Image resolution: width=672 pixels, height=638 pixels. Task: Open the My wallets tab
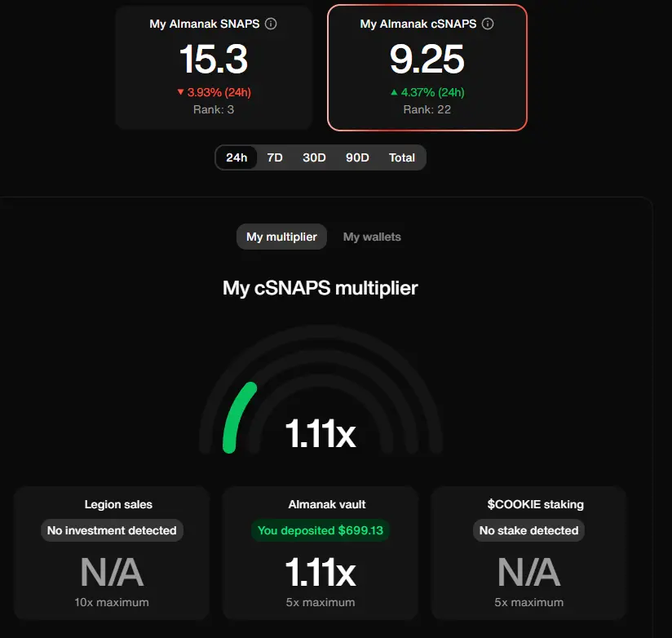[x=372, y=237]
